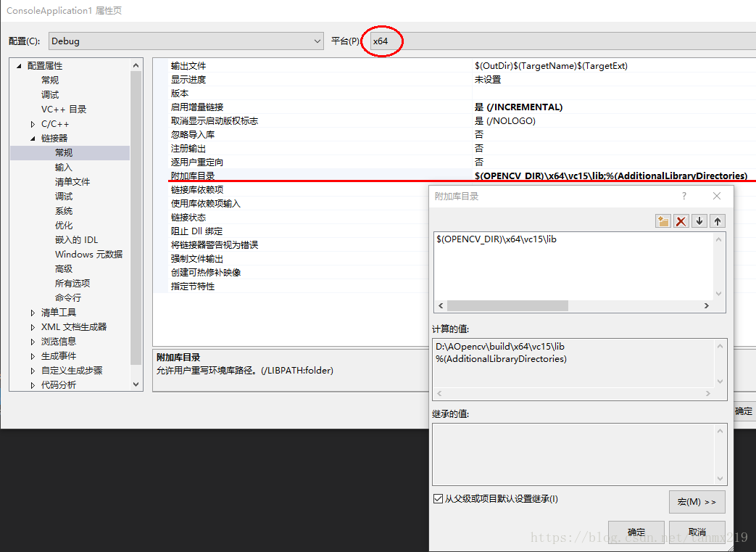Expand the 生成事件 node

coord(33,356)
